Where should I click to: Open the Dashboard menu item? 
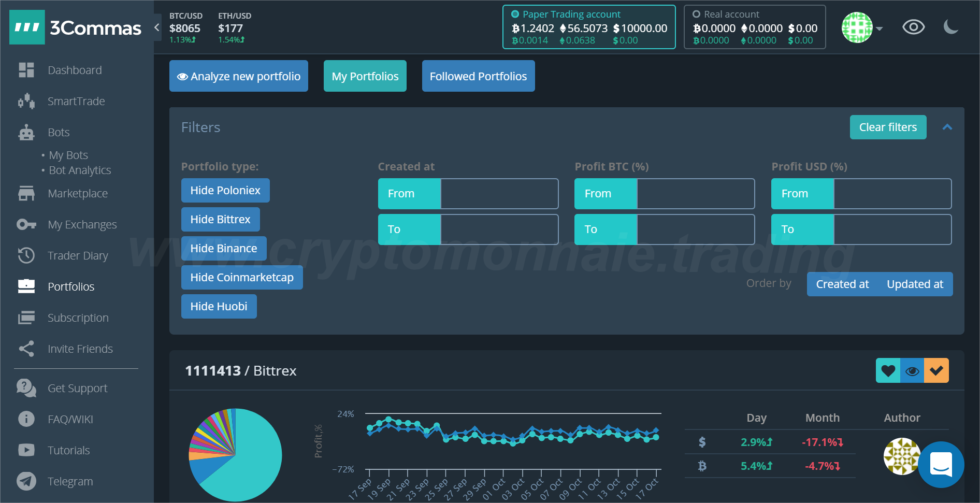pyautogui.click(x=74, y=70)
